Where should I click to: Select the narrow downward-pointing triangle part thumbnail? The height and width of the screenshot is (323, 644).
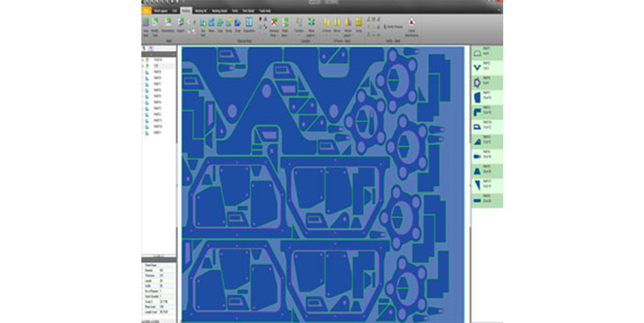(477, 186)
